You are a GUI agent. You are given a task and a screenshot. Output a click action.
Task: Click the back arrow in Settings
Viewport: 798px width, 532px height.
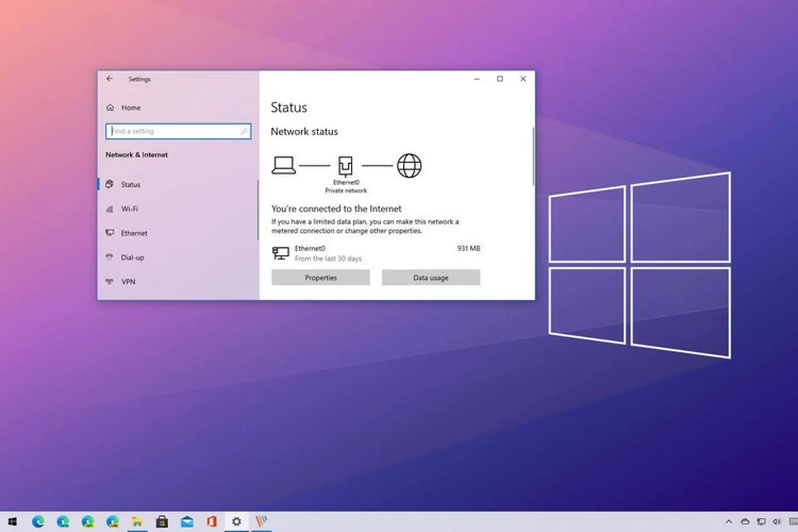110,79
